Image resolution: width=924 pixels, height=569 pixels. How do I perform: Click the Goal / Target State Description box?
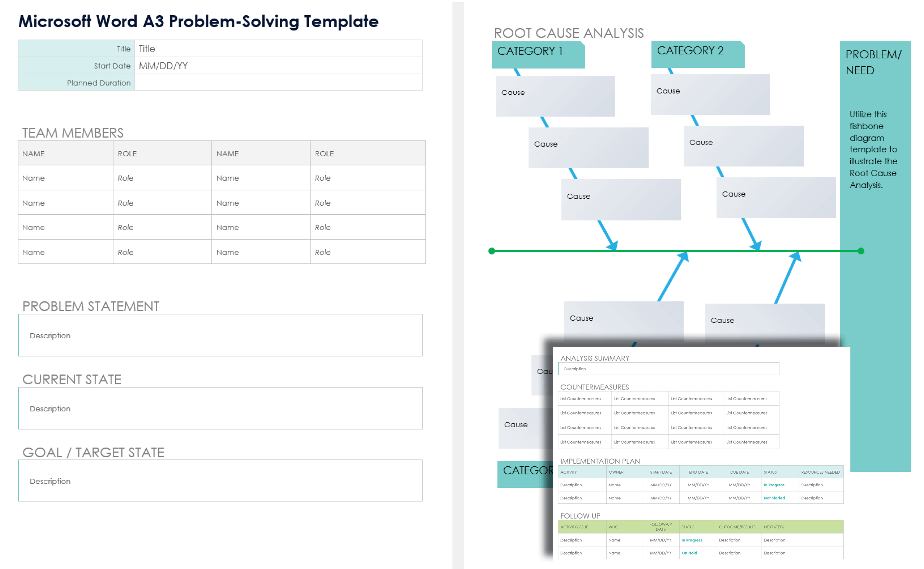pyautogui.click(x=220, y=481)
